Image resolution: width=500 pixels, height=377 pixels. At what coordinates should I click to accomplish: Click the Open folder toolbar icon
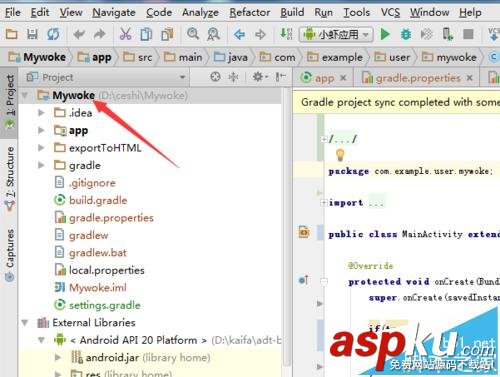pos(11,34)
